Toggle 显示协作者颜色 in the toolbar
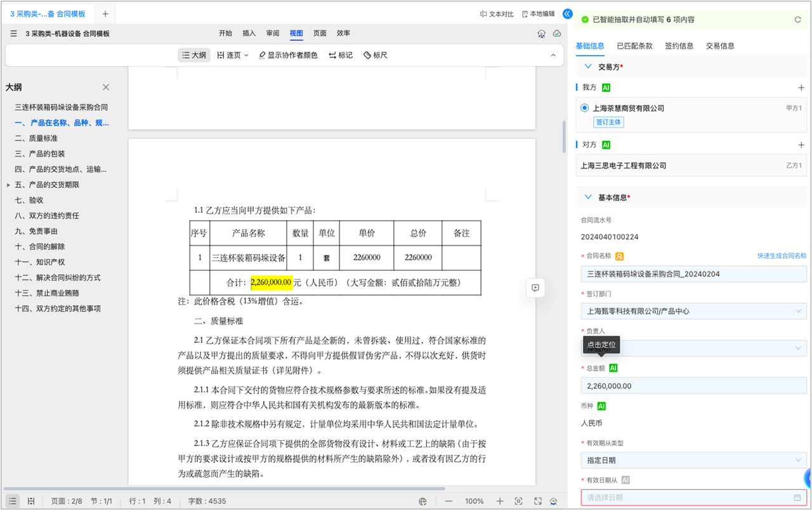 point(288,55)
